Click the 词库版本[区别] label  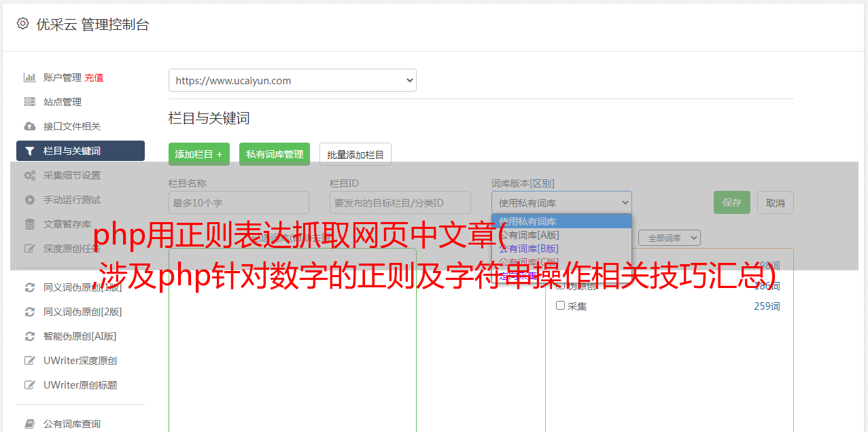pyautogui.click(x=523, y=183)
